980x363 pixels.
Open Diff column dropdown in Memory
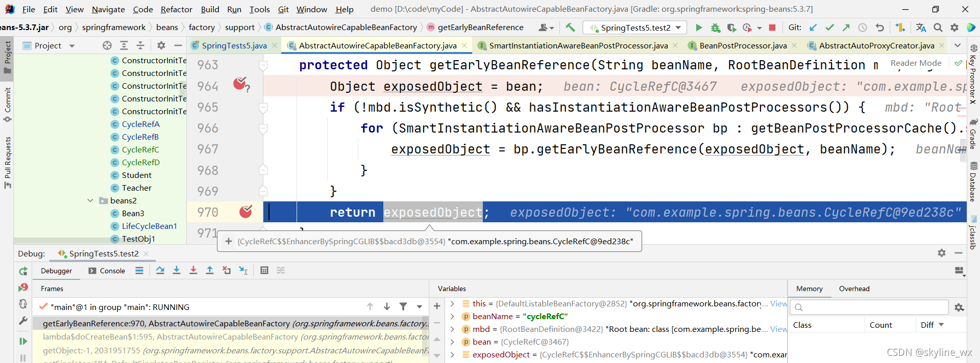[941, 325]
